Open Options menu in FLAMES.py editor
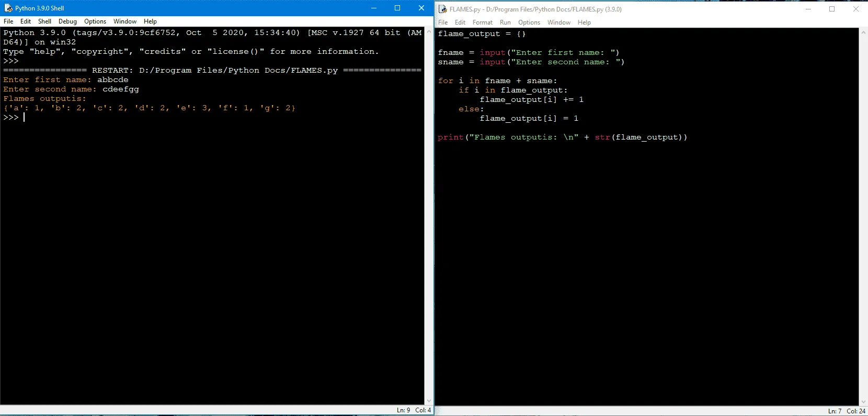Viewport: 868px width, 416px height. [529, 22]
